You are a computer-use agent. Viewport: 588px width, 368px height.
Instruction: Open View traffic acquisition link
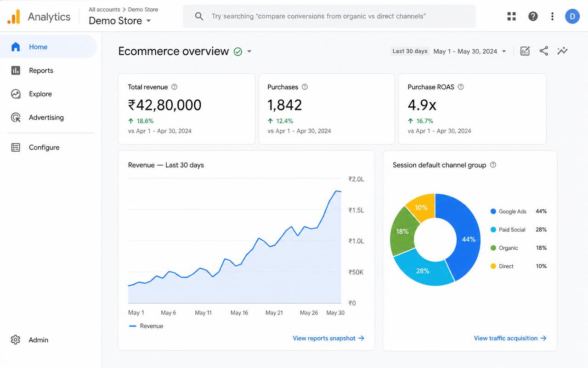click(510, 338)
